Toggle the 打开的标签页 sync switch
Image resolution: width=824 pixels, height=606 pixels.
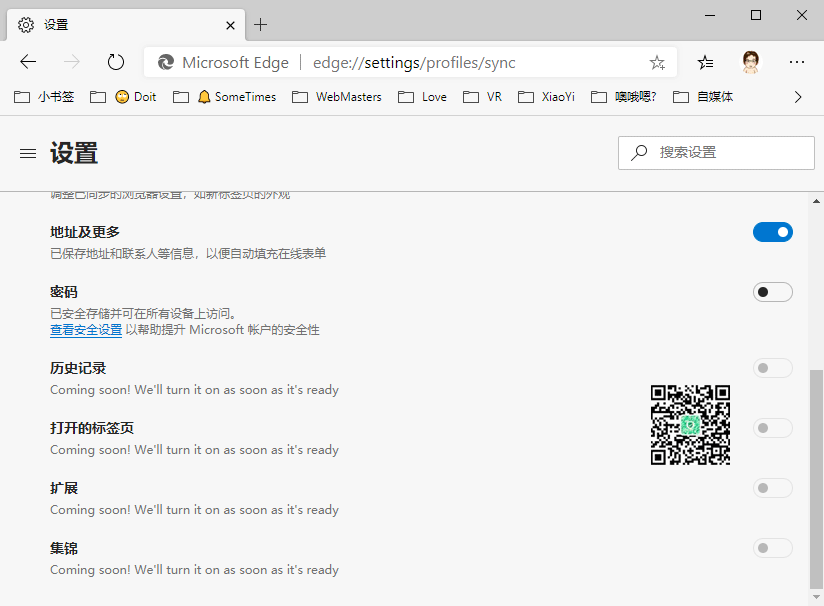point(772,428)
